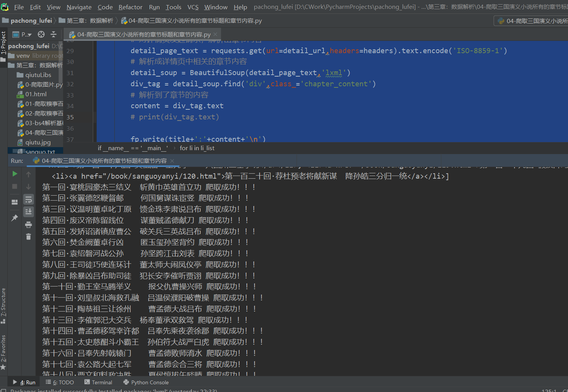Click pachong_lufei in navigation bar
This screenshot has width=568, height=392.
(27, 20)
